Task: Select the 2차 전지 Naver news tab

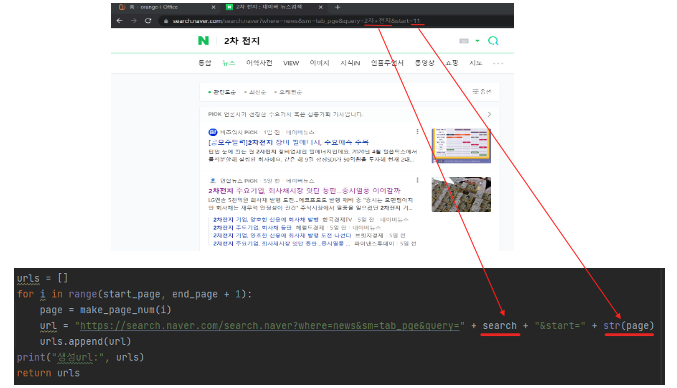Action: point(274,7)
